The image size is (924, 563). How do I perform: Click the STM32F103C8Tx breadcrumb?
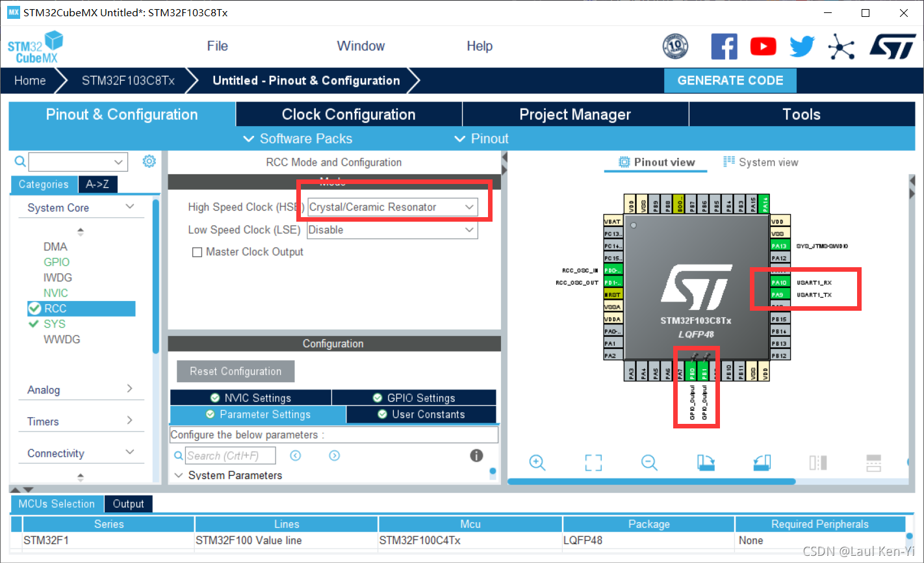(128, 81)
